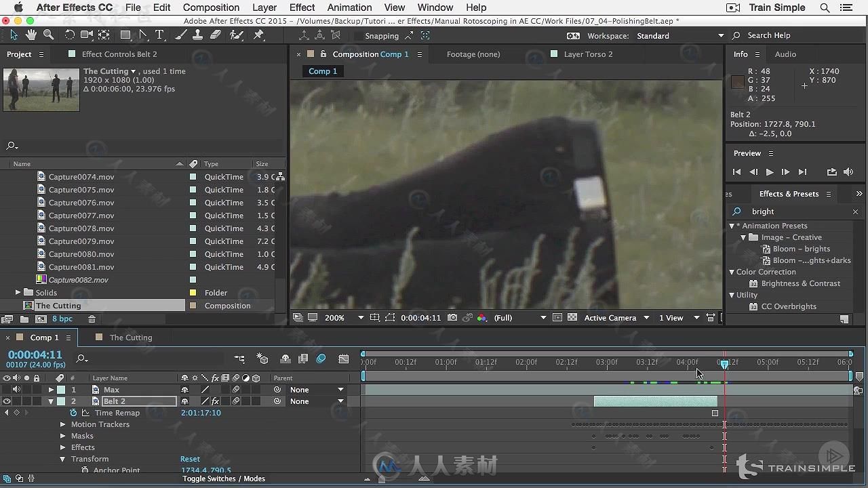Select The Cutting project thumbnail

click(x=41, y=89)
